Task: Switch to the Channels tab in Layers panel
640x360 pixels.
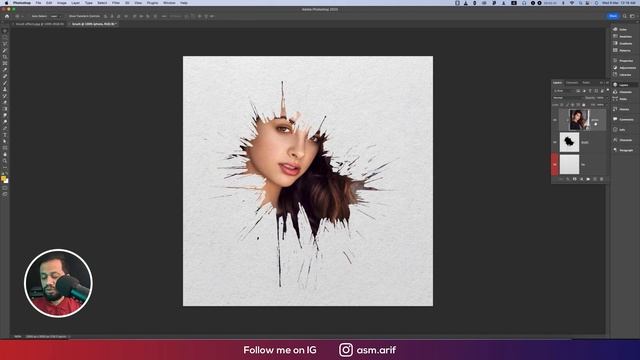Action: point(572,83)
